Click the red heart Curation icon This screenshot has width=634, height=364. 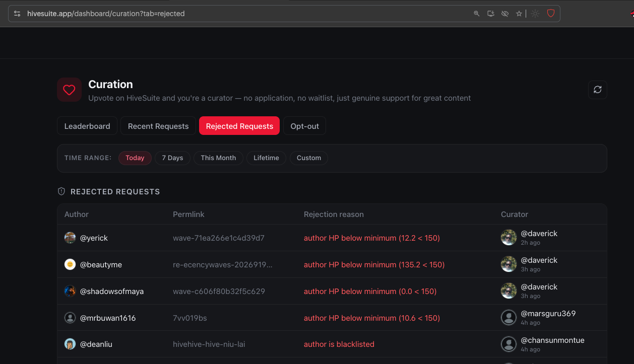tap(69, 90)
